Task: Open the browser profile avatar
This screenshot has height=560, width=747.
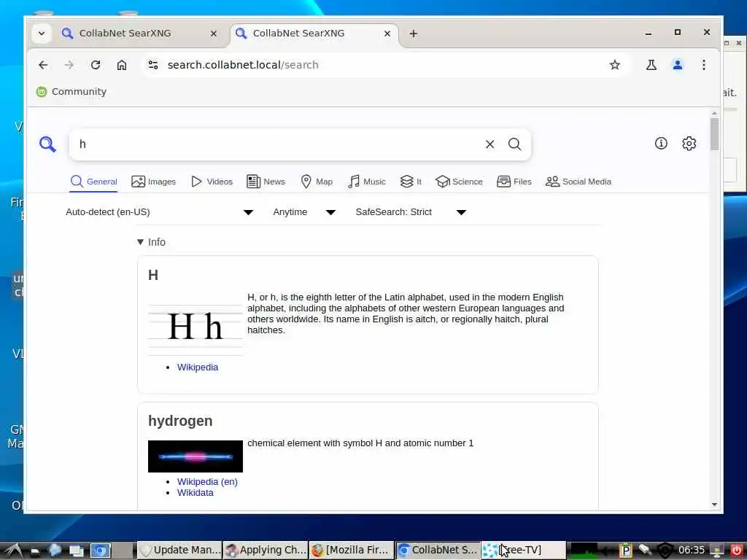Action: pos(678,65)
